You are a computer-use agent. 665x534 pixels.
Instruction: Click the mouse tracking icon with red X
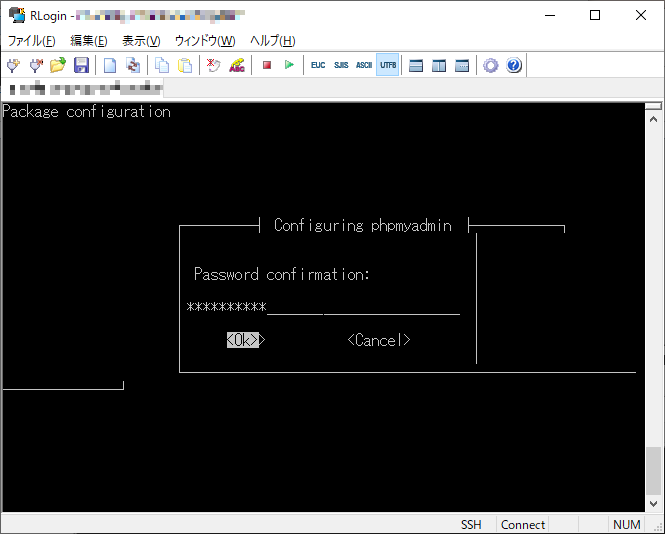point(213,65)
